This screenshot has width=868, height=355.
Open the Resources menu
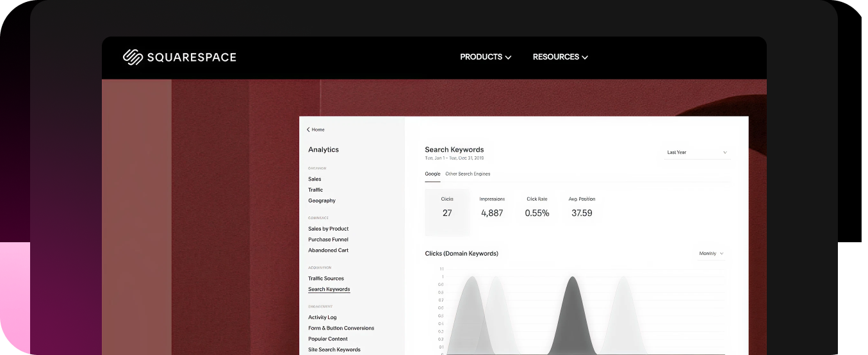click(x=561, y=57)
